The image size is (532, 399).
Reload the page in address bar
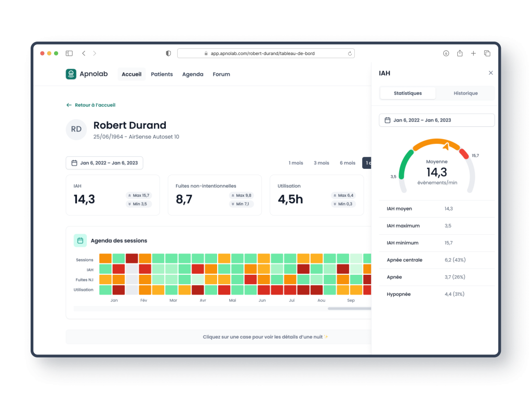pyautogui.click(x=350, y=54)
